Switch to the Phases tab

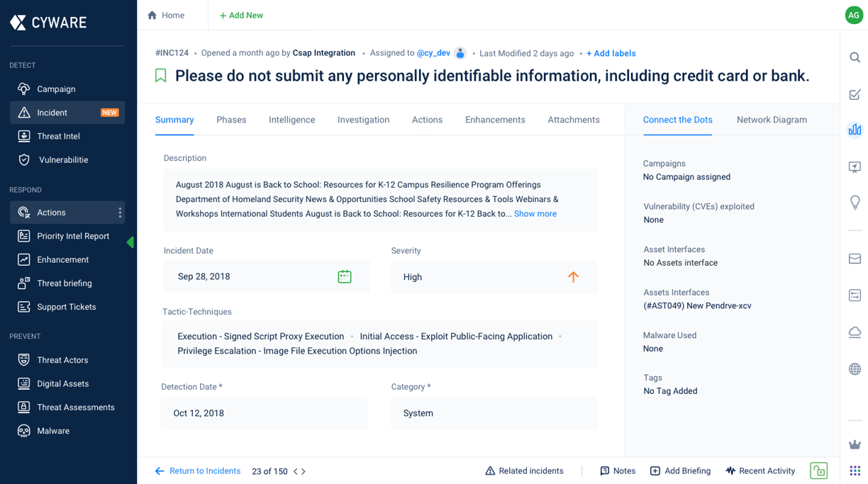(231, 120)
